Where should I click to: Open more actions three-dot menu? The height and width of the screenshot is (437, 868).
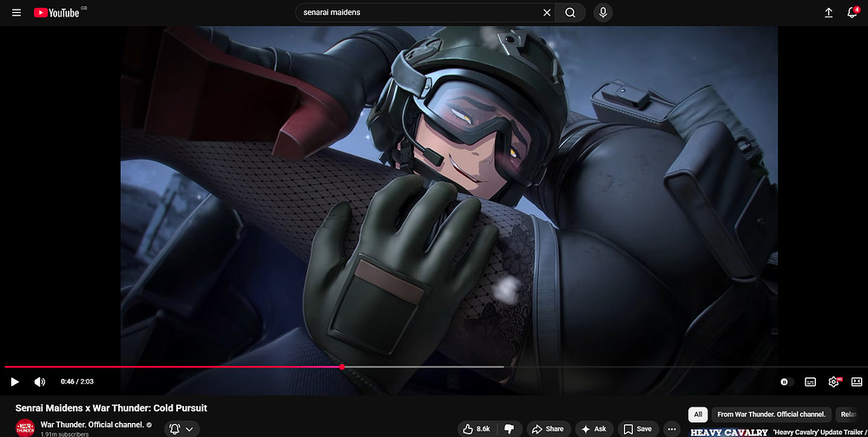672,428
